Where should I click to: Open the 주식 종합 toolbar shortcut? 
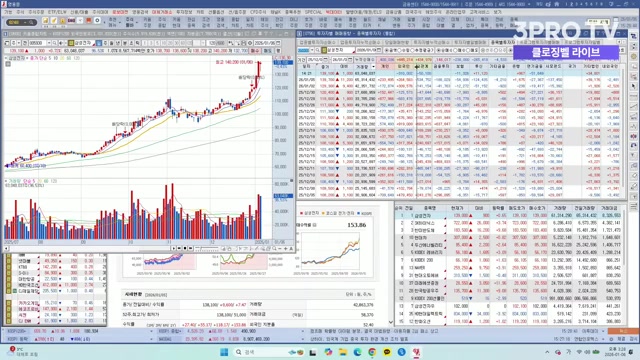coord(162,22)
